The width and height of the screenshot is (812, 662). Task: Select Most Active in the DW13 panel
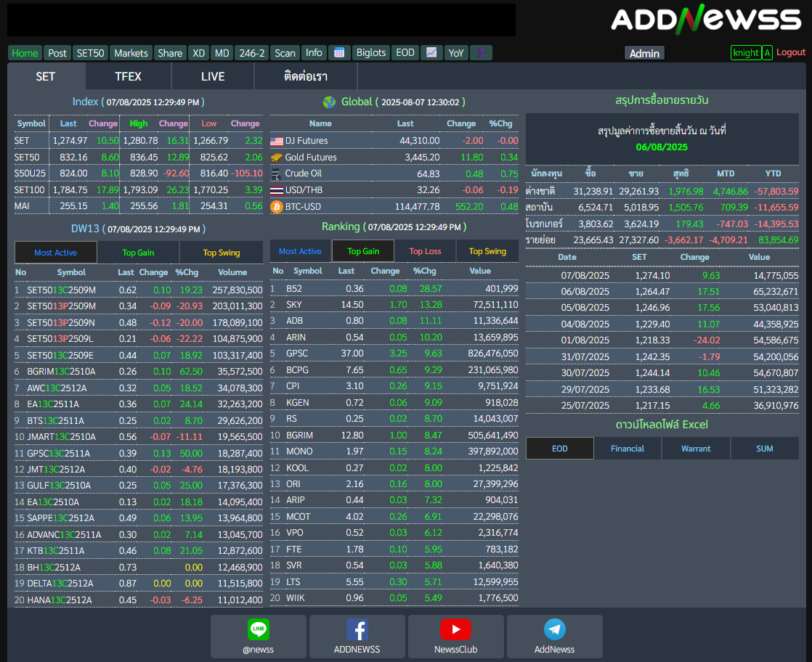55,253
